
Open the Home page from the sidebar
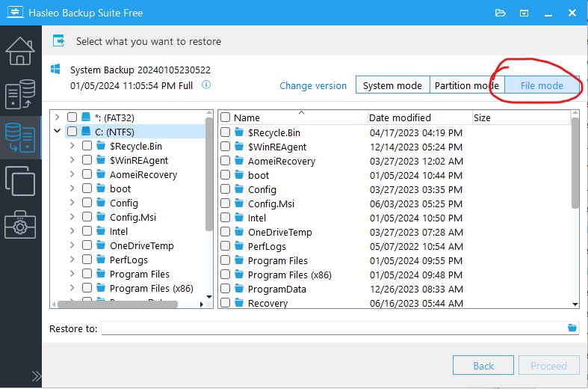click(x=20, y=51)
